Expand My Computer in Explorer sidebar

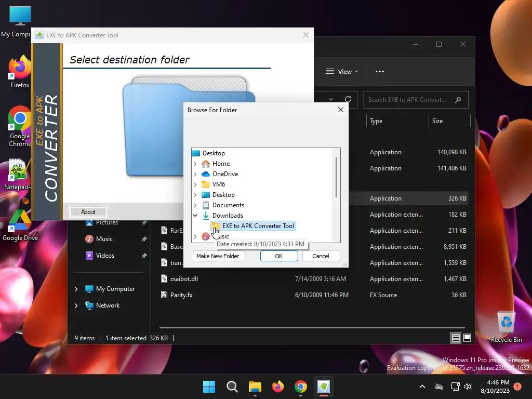(x=76, y=289)
